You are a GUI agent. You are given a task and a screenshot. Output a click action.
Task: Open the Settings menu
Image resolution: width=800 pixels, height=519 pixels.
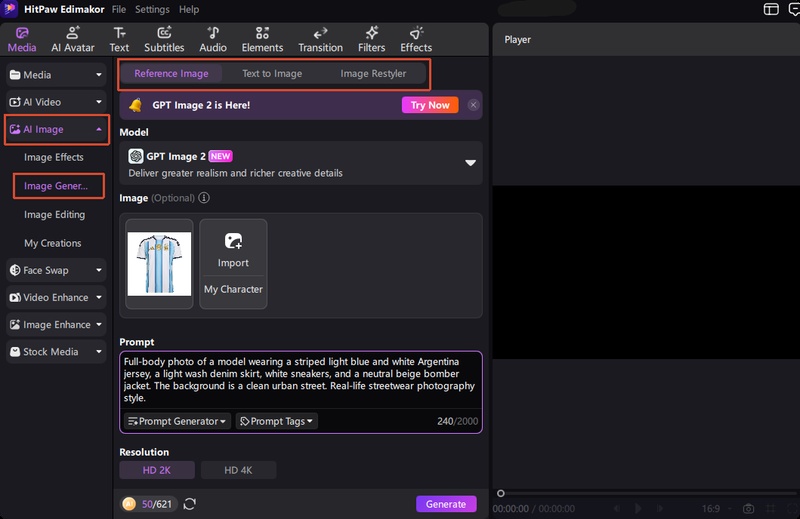pos(152,9)
